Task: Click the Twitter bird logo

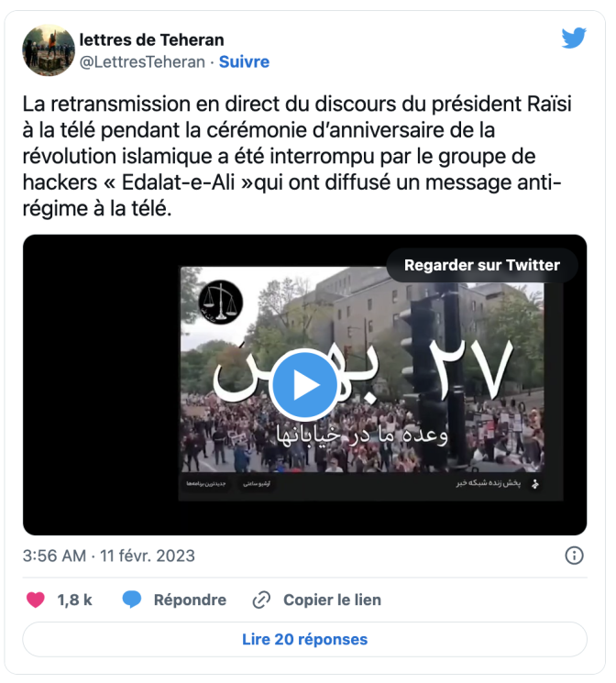Action: pyautogui.click(x=574, y=38)
